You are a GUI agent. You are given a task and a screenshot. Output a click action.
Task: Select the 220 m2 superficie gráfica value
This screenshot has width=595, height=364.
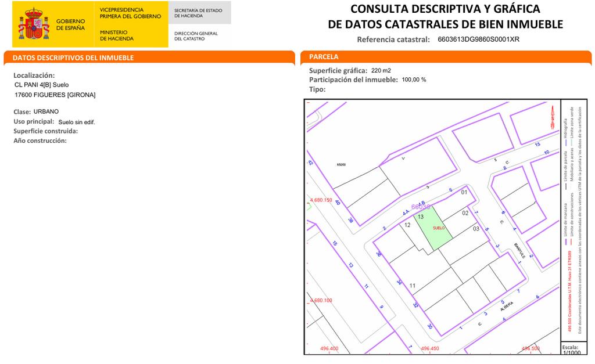[381, 71]
